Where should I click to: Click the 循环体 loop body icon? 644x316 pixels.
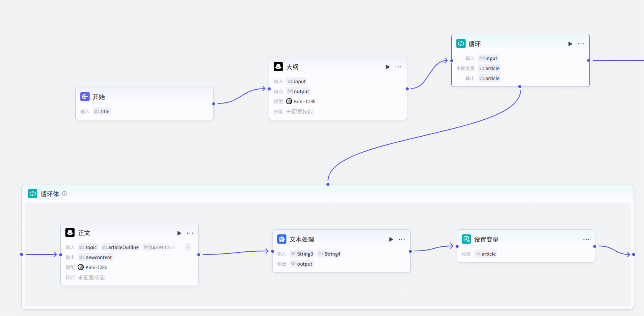(33, 194)
